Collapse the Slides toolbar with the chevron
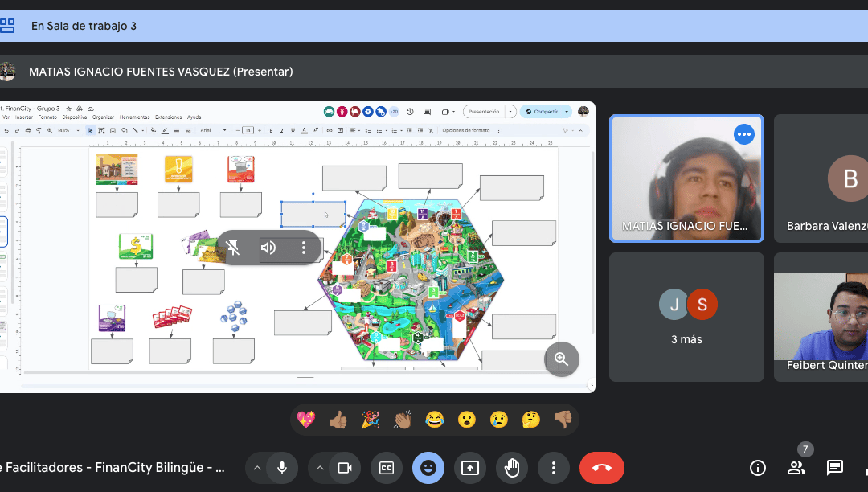 point(580,130)
